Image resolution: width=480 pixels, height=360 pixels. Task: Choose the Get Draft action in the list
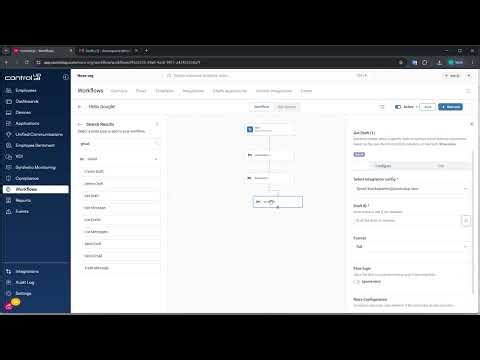[121, 196]
